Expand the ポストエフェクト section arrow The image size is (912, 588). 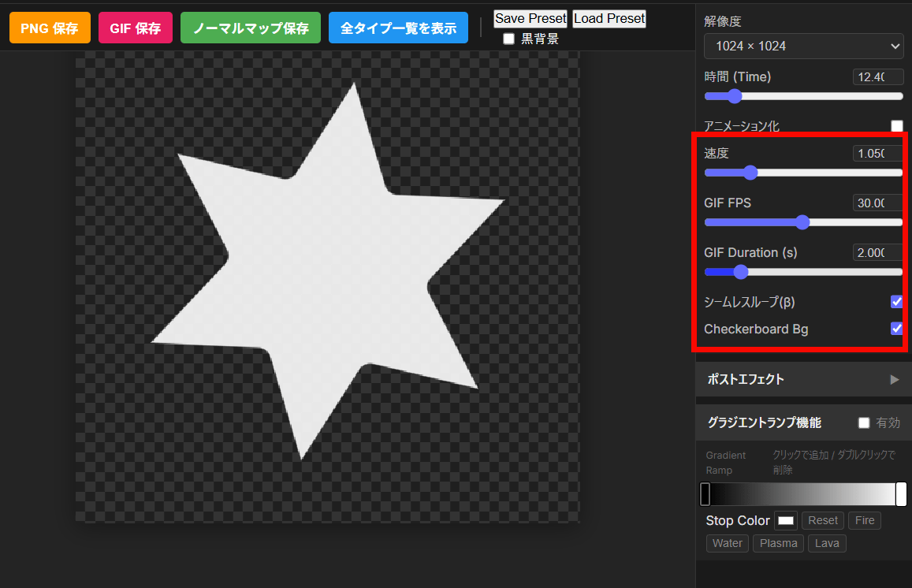pyautogui.click(x=894, y=379)
